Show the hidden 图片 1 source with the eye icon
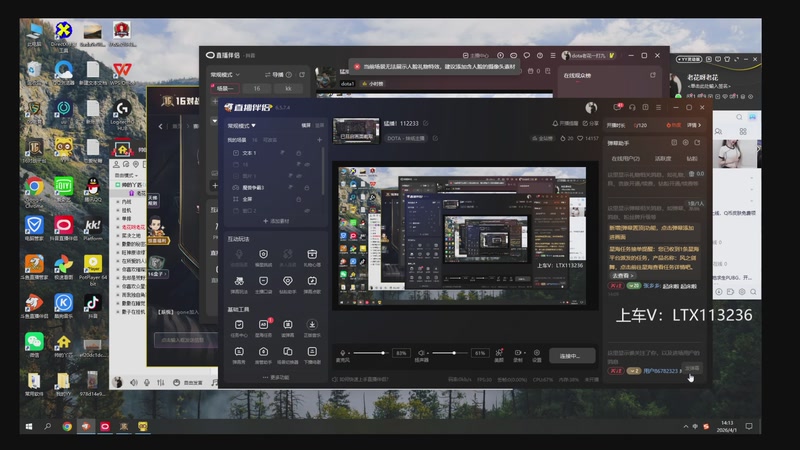 tap(299, 176)
